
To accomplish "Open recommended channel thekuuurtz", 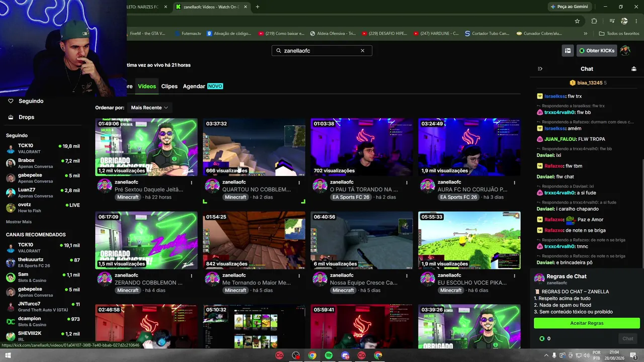I will coord(43,262).
